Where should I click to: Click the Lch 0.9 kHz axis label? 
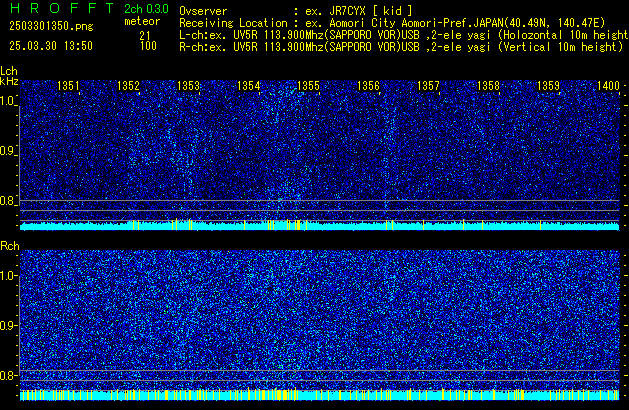click(x=8, y=151)
